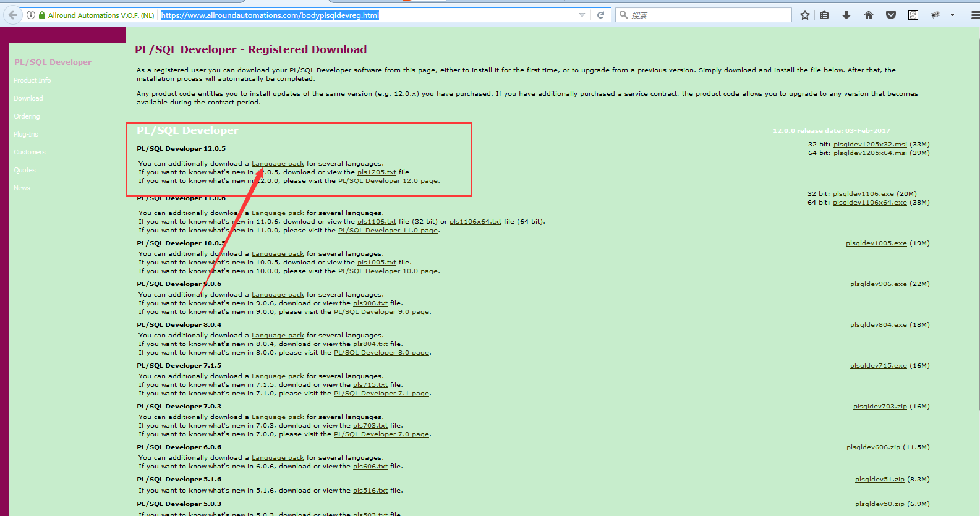View the pls1205.txt file

tap(377, 172)
